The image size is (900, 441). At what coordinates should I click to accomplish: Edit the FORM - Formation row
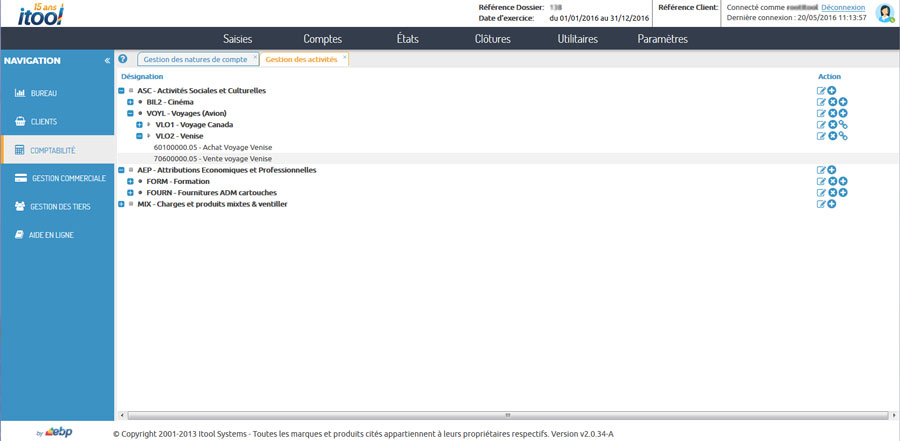coord(821,181)
